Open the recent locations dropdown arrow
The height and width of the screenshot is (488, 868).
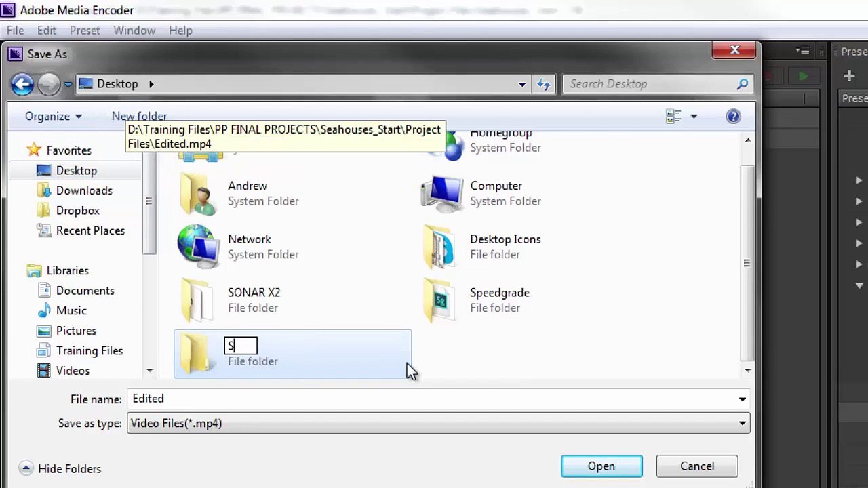(68, 85)
